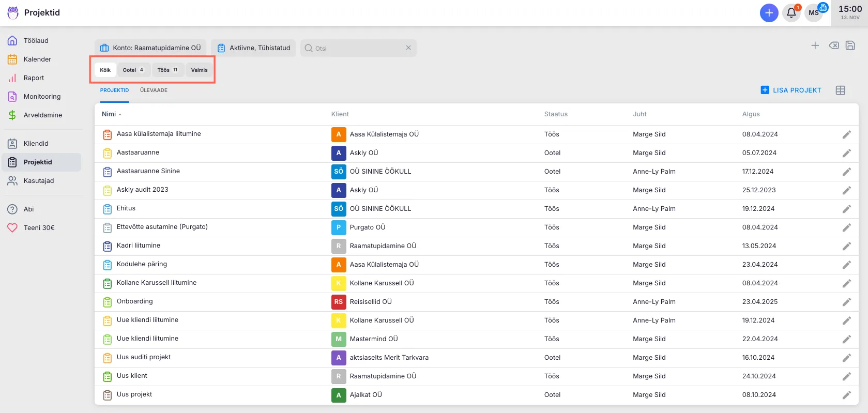The image size is (868, 413).
Task: Open the MS user avatar menu
Action: click(x=814, y=13)
